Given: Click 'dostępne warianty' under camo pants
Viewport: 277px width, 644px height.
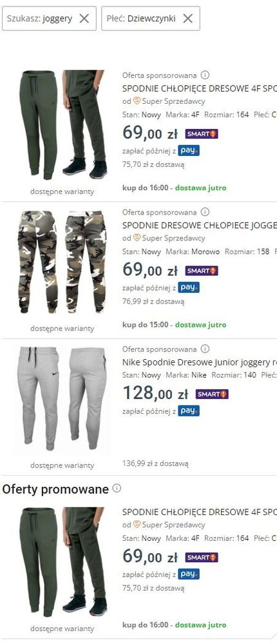Looking at the screenshot, I should [x=62, y=328].
